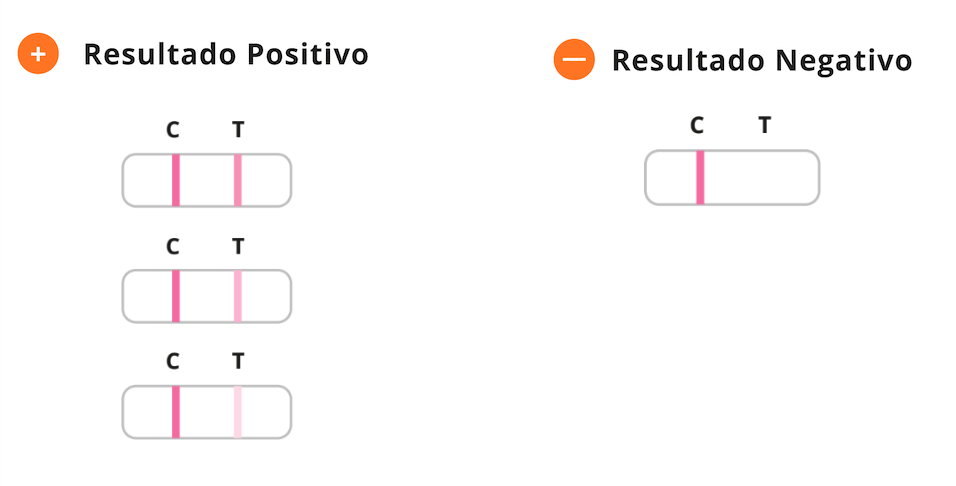Click the pink control line on negative strip
The height and width of the screenshot is (486, 956).
(700, 177)
